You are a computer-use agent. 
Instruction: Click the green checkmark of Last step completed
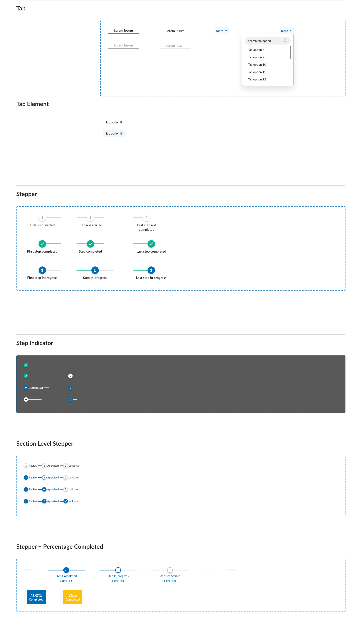[151, 244]
